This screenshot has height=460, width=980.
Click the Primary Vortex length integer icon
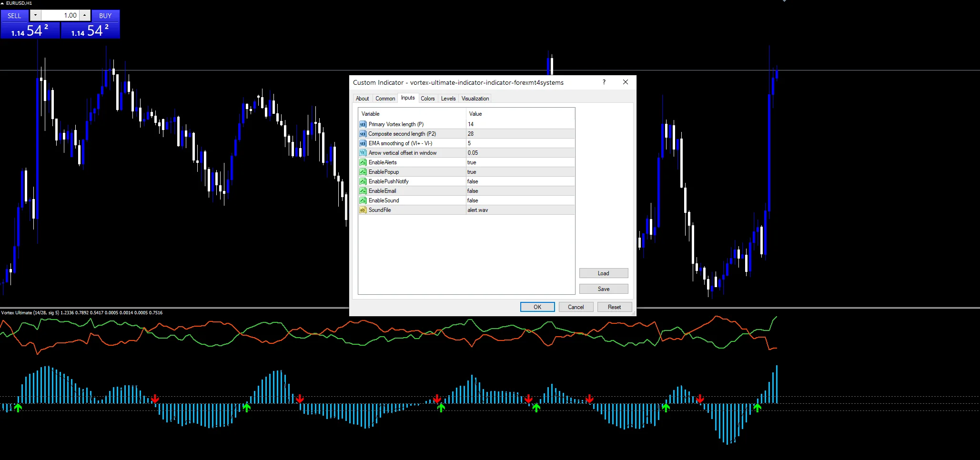(x=363, y=124)
